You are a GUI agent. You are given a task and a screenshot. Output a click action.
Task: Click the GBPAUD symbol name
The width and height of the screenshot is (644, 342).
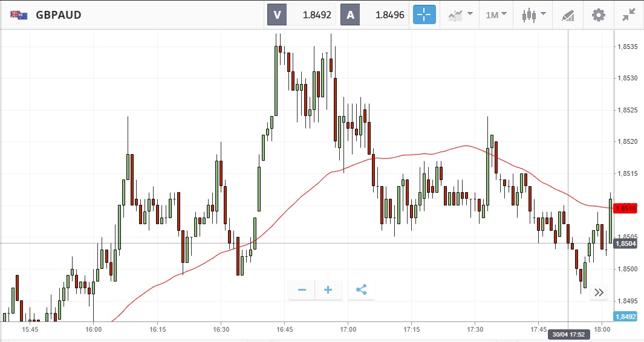59,15
